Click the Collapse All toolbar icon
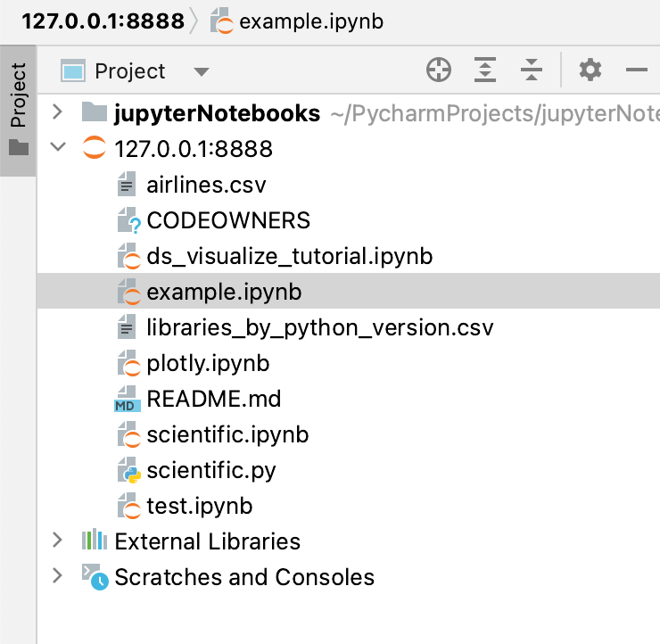 pyautogui.click(x=532, y=70)
